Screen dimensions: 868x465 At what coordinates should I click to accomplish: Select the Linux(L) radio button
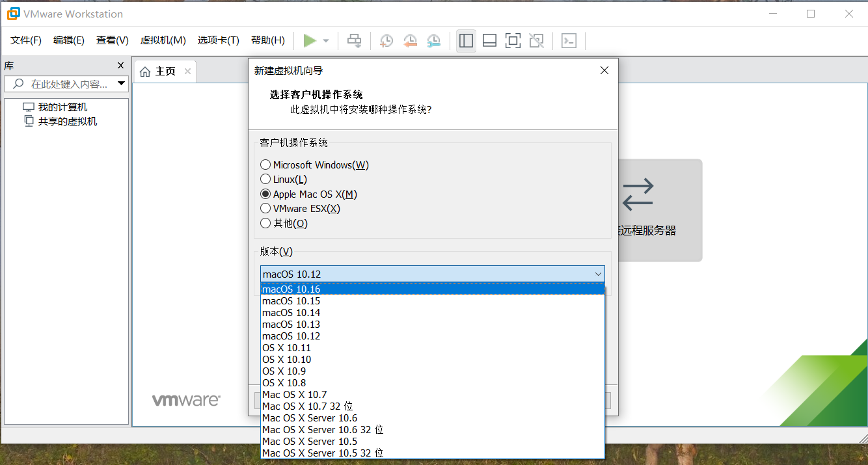pos(265,179)
